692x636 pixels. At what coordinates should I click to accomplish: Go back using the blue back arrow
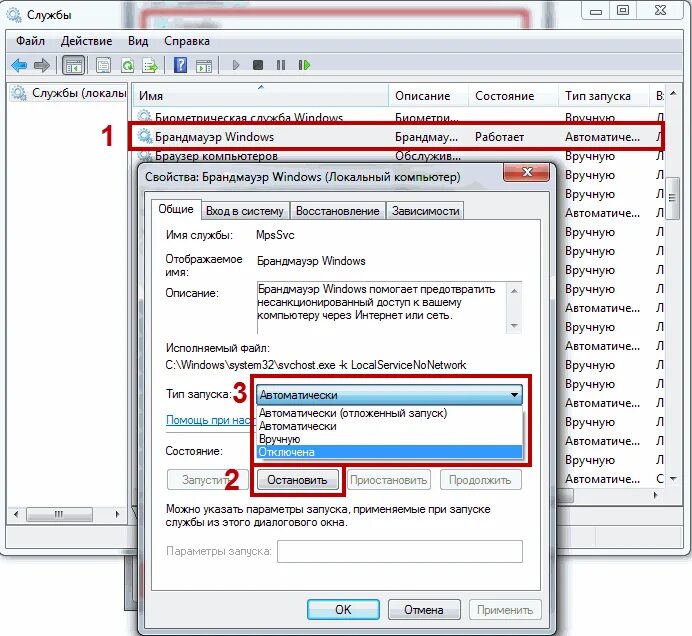tap(19, 65)
